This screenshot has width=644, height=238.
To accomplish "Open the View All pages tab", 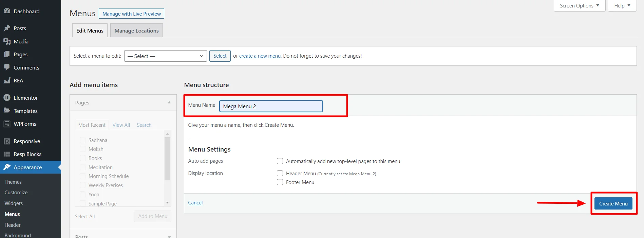I will pos(121,125).
